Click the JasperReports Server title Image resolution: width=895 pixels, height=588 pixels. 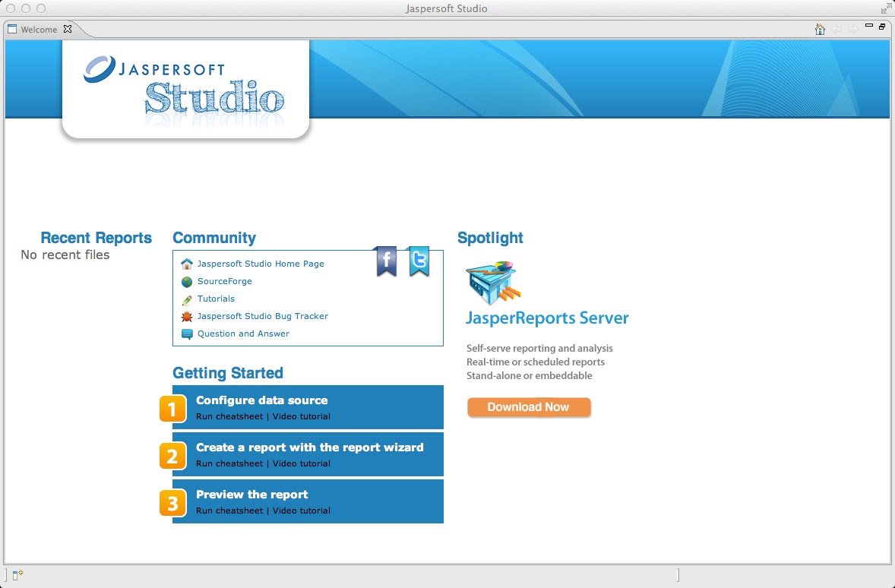point(547,318)
